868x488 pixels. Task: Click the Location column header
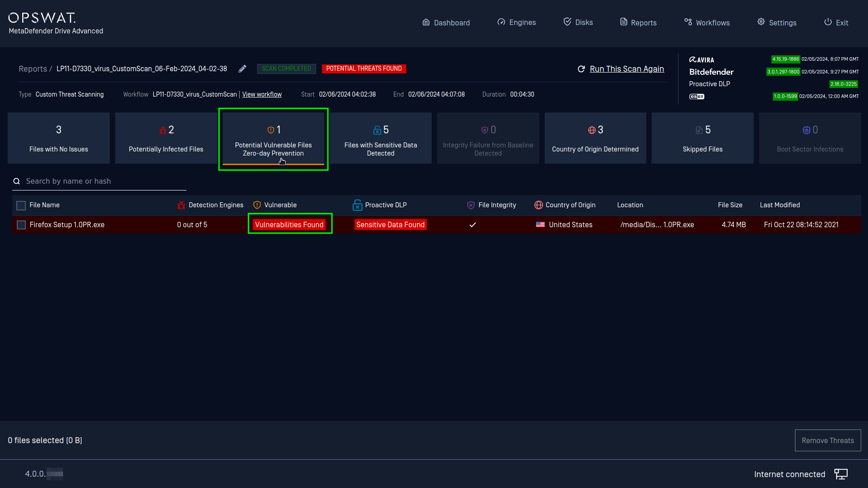[630, 205]
